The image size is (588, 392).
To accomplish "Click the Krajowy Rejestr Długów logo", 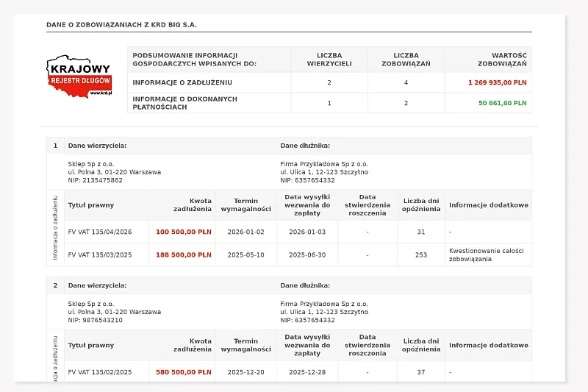I will 79,76.
